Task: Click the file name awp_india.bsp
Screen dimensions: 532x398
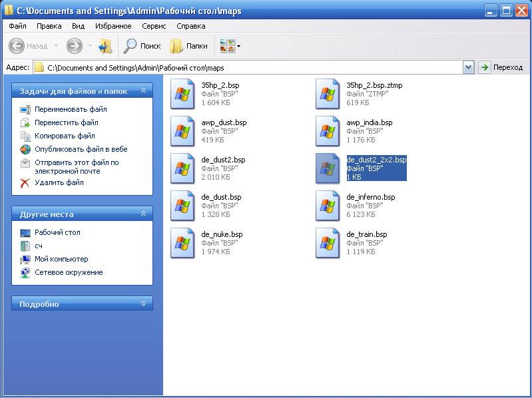Action: (370, 122)
